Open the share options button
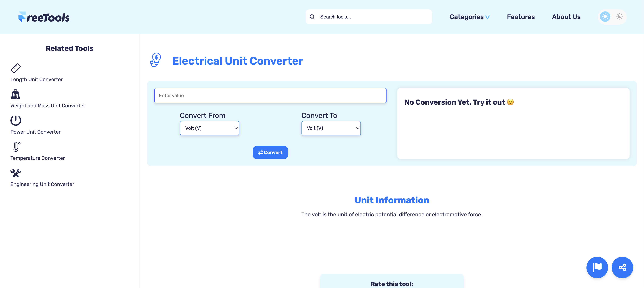 point(622,267)
